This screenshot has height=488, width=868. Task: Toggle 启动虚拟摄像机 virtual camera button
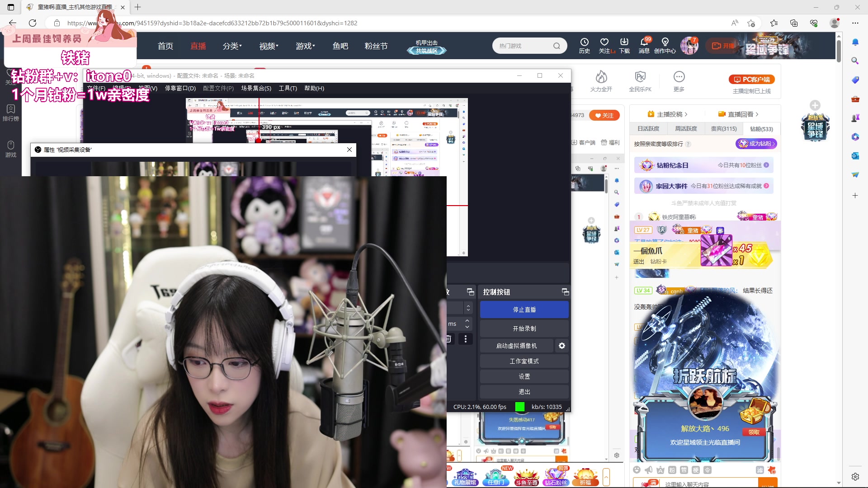click(x=516, y=346)
